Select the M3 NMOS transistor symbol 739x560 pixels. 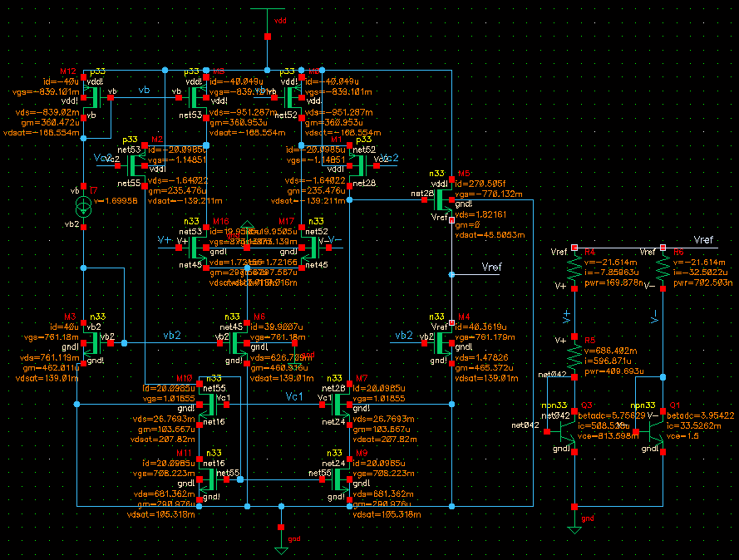[96, 343]
